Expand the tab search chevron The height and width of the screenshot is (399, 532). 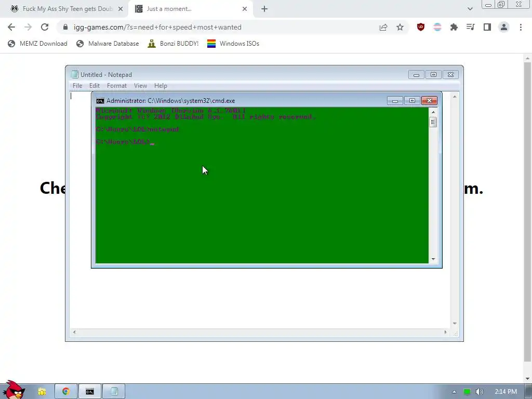470,9
